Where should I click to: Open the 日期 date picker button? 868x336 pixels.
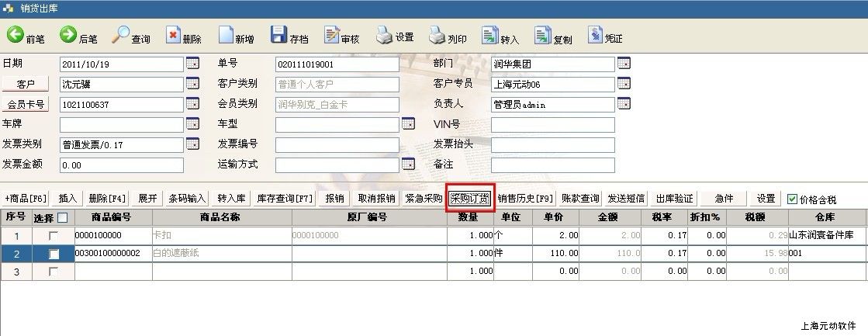(192, 64)
